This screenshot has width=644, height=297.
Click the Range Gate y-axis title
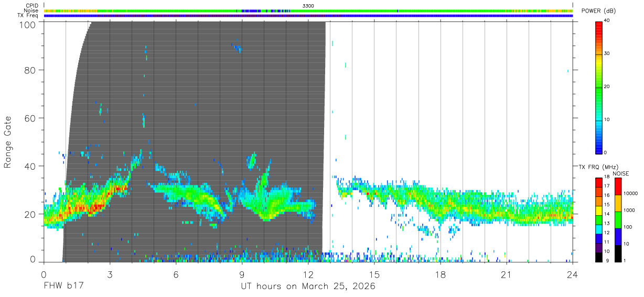8,142
